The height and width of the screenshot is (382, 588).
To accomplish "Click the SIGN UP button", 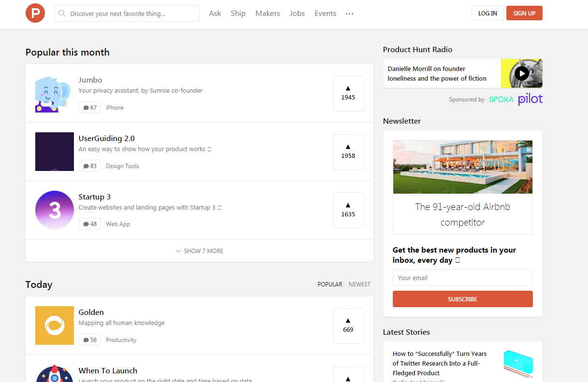I will [x=524, y=14].
